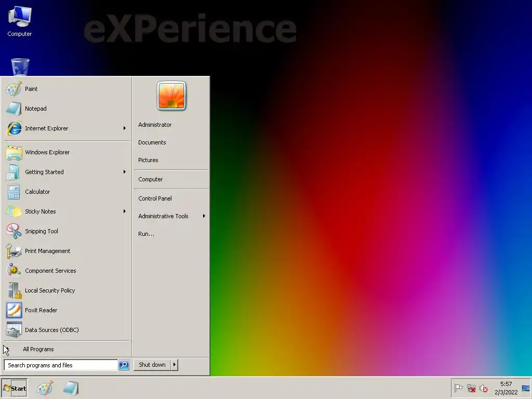Click the Shut down button
Image resolution: width=532 pixels, height=399 pixels.
[x=152, y=365]
